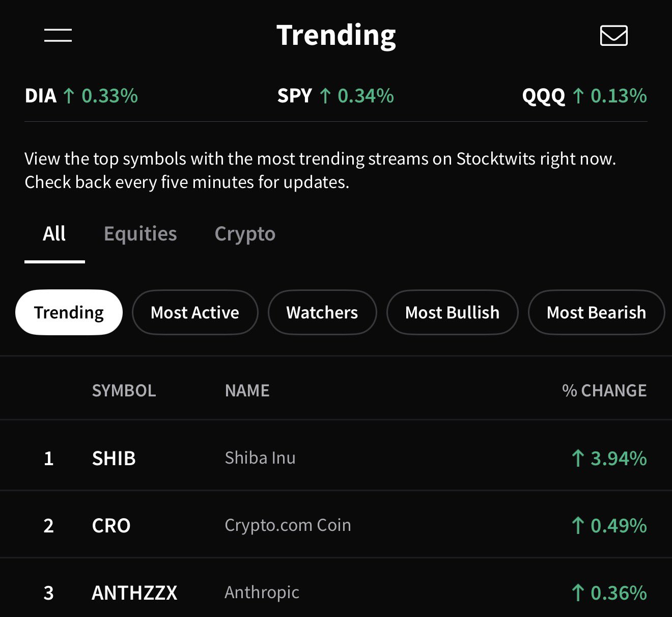Tap the DIA ticker quote
Screen dimensions: 672x617
(x=81, y=96)
